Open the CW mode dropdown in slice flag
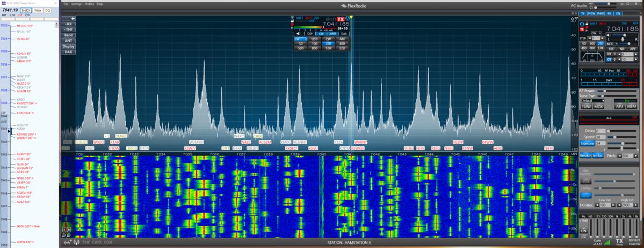 click(300, 39)
